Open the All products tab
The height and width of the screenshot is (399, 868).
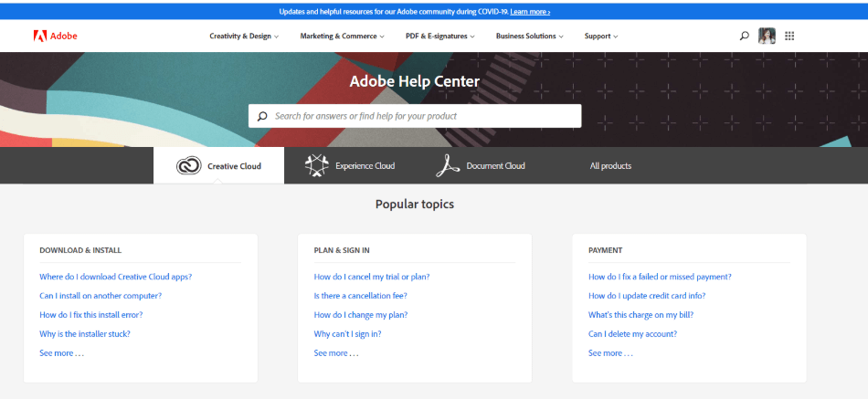pyautogui.click(x=610, y=165)
